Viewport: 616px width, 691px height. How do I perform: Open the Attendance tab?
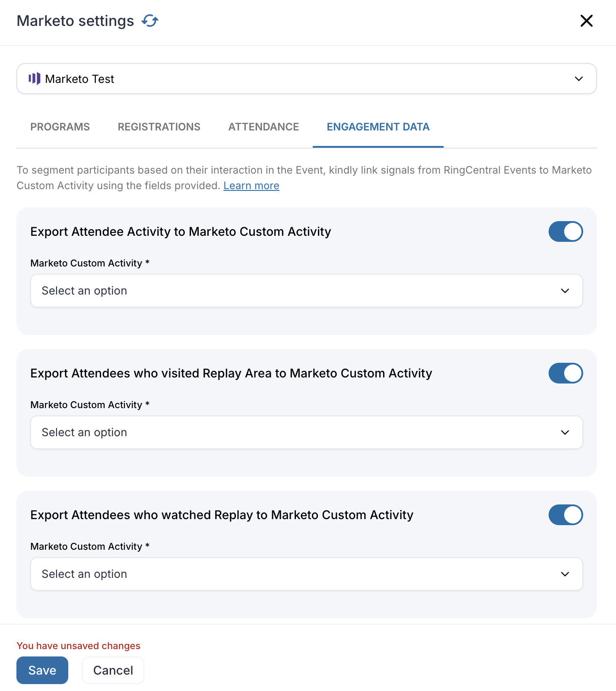point(264,127)
